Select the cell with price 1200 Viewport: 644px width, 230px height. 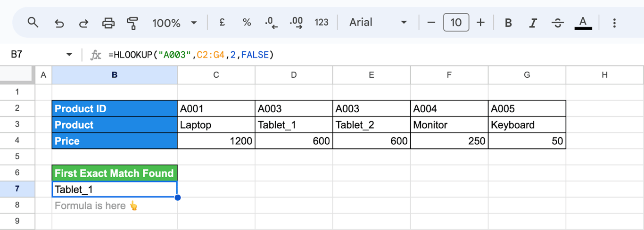[x=216, y=140]
